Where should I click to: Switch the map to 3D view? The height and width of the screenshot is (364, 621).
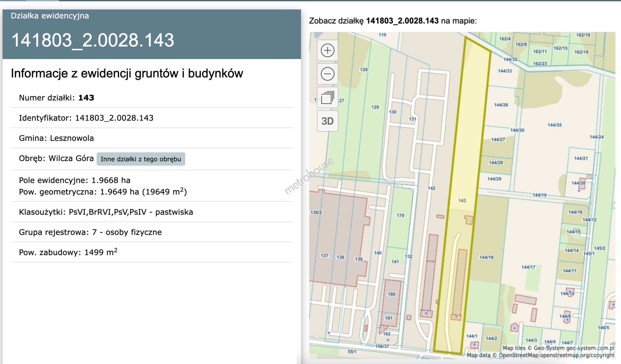point(327,121)
